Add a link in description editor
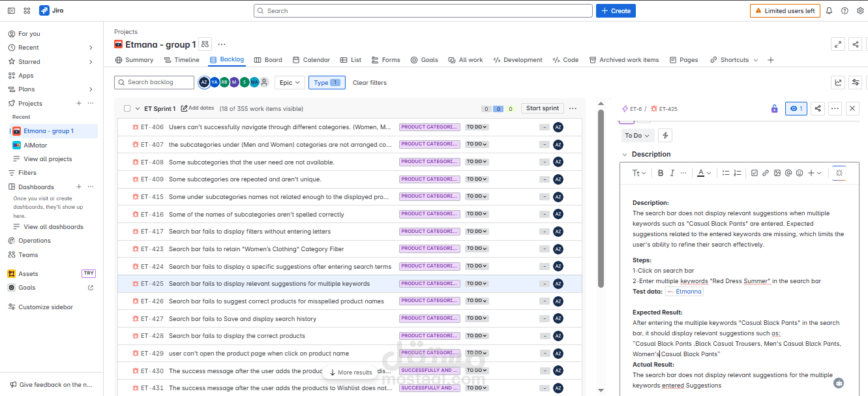 tap(766, 173)
